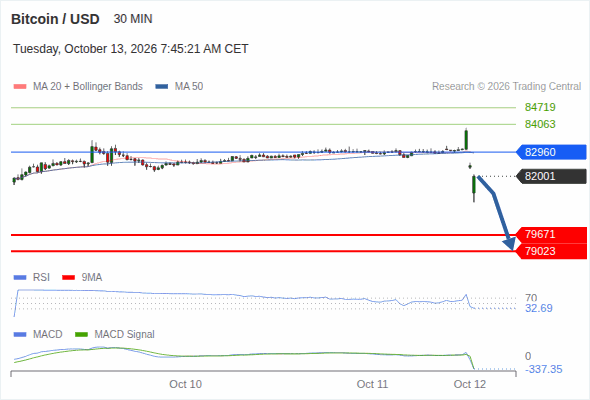Click the Research Trading Central copyright text
This screenshot has height=400, width=590.
click(506, 87)
